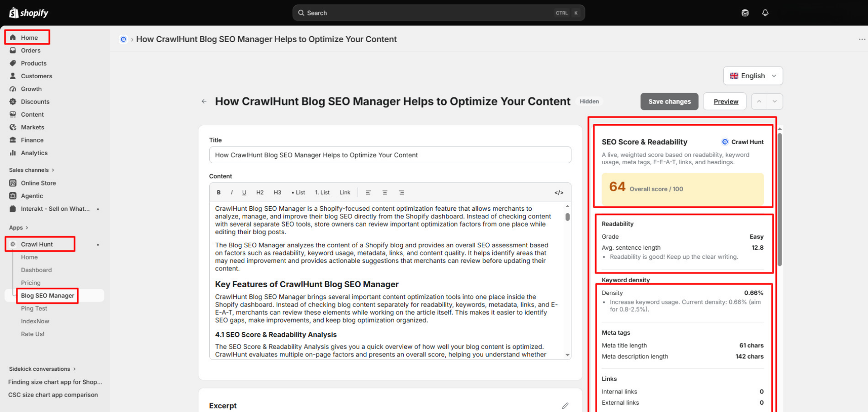The image size is (868, 412).
Task: Insert a numbered list
Action: [322, 193]
